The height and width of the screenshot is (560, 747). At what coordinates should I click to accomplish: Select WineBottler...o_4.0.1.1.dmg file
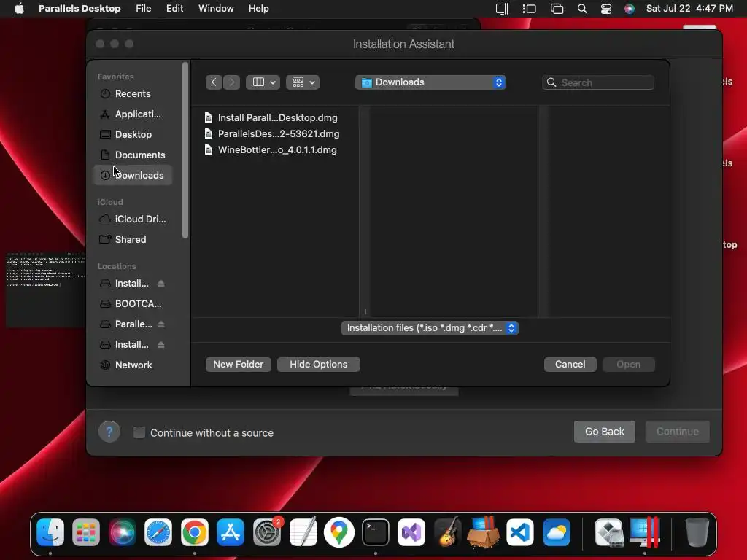coord(276,150)
